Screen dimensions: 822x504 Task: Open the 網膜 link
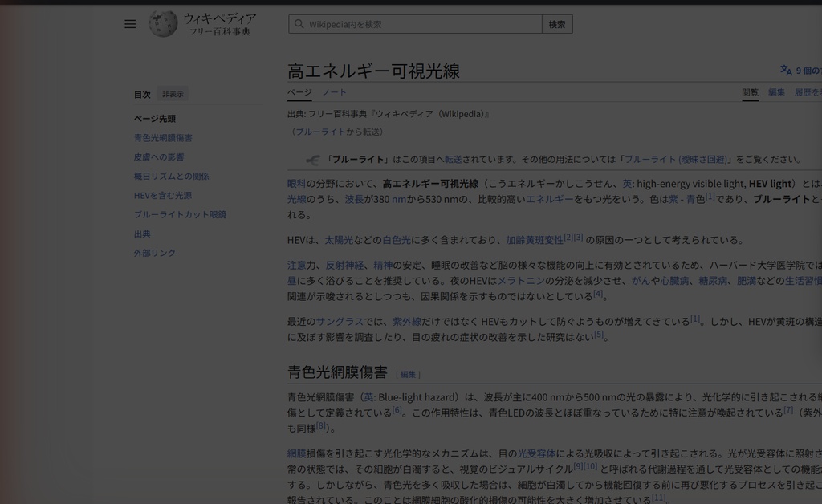pos(296,453)
